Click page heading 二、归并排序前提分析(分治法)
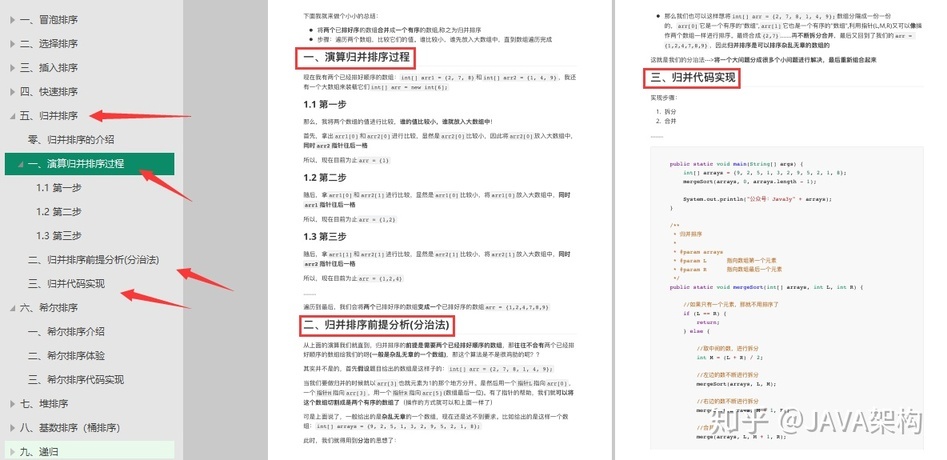The height and width of the screenshot is (460, 947). (377, 325)
